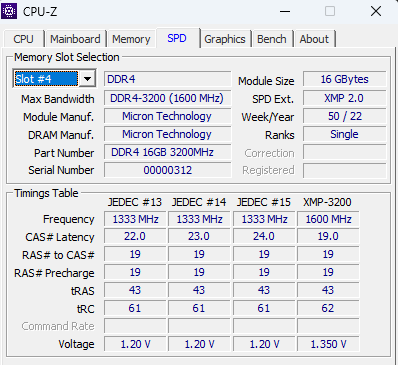
Task: Click the CAS# Latency value 22.0
Action: (x=135, y=236)
